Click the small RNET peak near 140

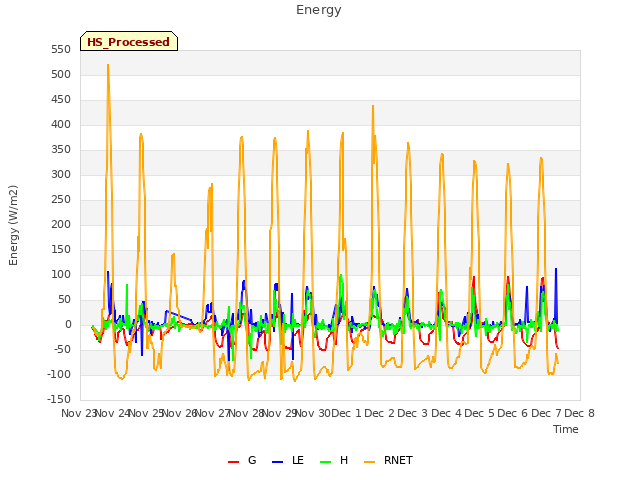coord(173,255)
